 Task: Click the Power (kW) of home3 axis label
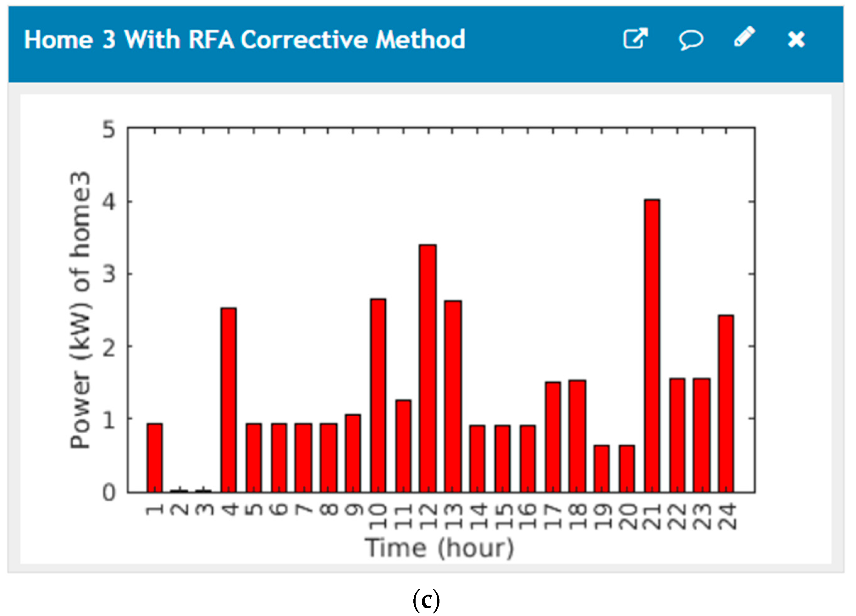tap(80, 310)
